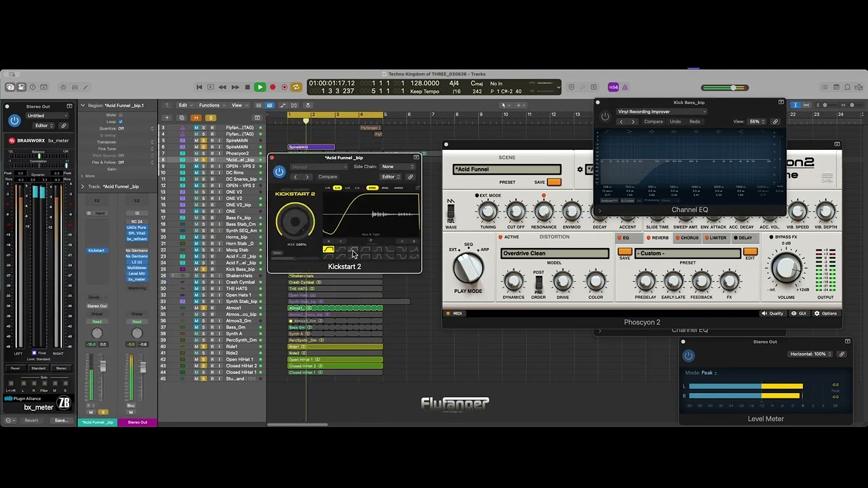
Task: Click Undo in Channel EQ window
Action: click(x=675, y=122)
